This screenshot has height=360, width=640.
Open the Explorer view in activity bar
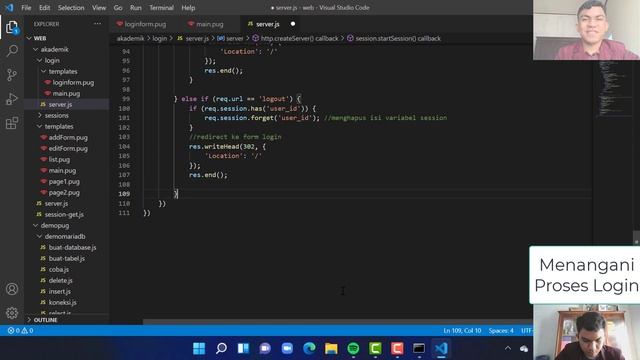tap(12, 27)
